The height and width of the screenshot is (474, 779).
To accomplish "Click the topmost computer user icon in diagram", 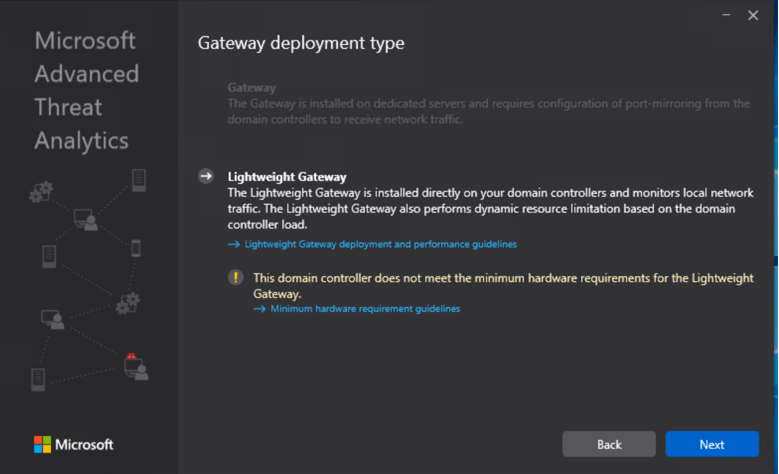I will click(86, 219).
